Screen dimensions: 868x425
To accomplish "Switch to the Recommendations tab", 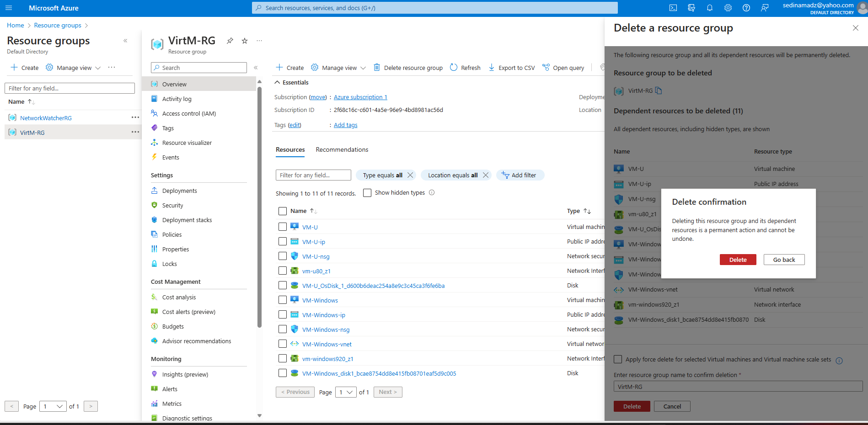I will [x=342, y=149].
